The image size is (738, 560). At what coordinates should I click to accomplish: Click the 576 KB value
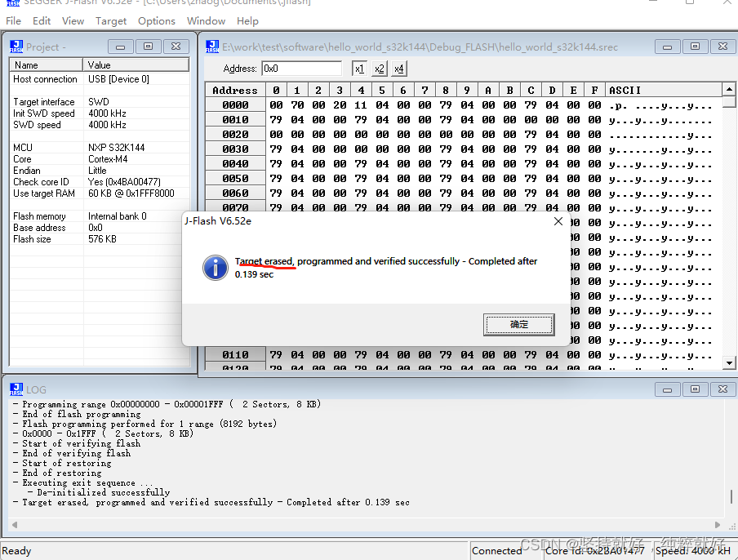pos(102,239)
